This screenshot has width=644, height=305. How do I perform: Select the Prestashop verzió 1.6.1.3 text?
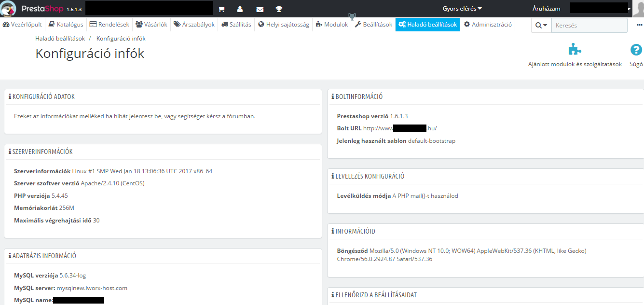tap(372, 116)
